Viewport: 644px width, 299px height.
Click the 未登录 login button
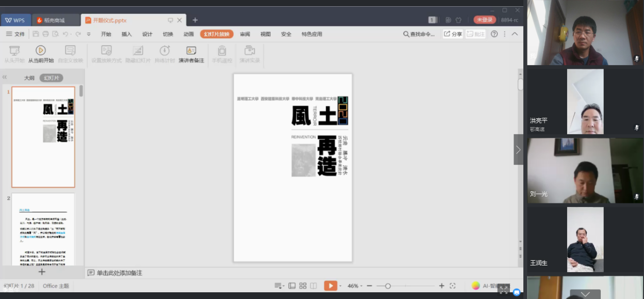pos(485,20)
